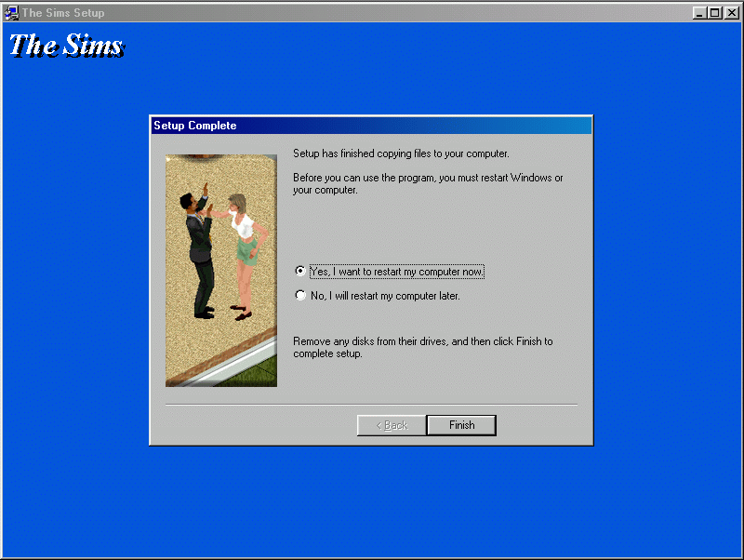744x560 pixels.
Task: Click the 'Setup Complete' dialog title bar
Action: pyautogui.click(x=371, y=126)
